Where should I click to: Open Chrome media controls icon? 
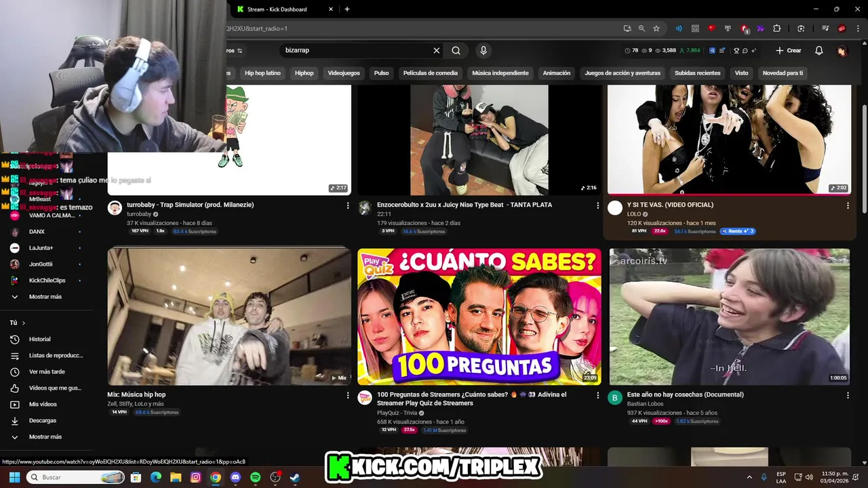826,28
